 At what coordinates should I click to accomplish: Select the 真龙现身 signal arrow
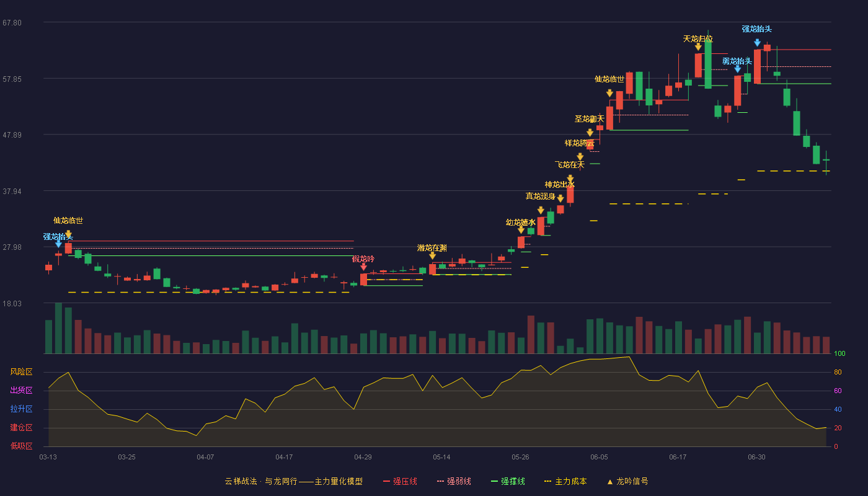coord(541,211)
